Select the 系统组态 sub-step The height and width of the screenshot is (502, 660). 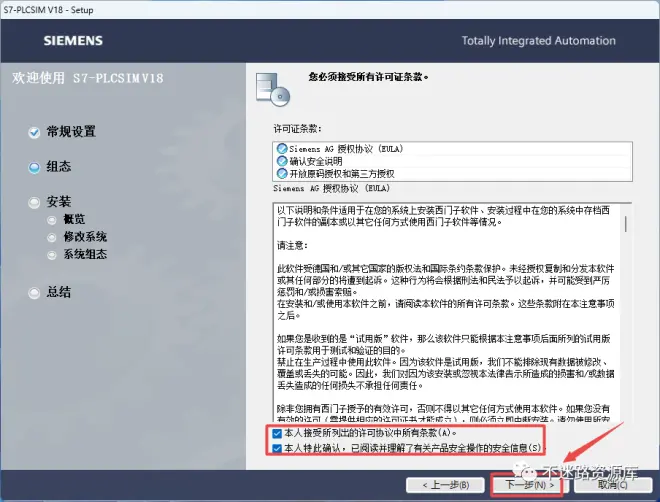(x=85, y=254)
